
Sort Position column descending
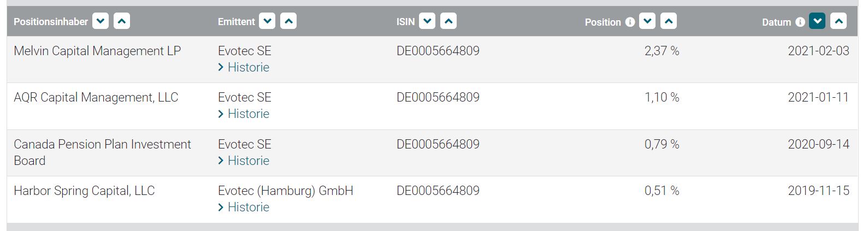pyautogui.click(x=647, y=21)
